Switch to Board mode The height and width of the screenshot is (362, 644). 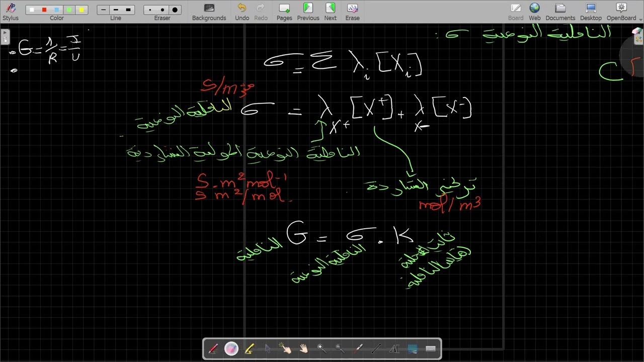coord(516,12)
